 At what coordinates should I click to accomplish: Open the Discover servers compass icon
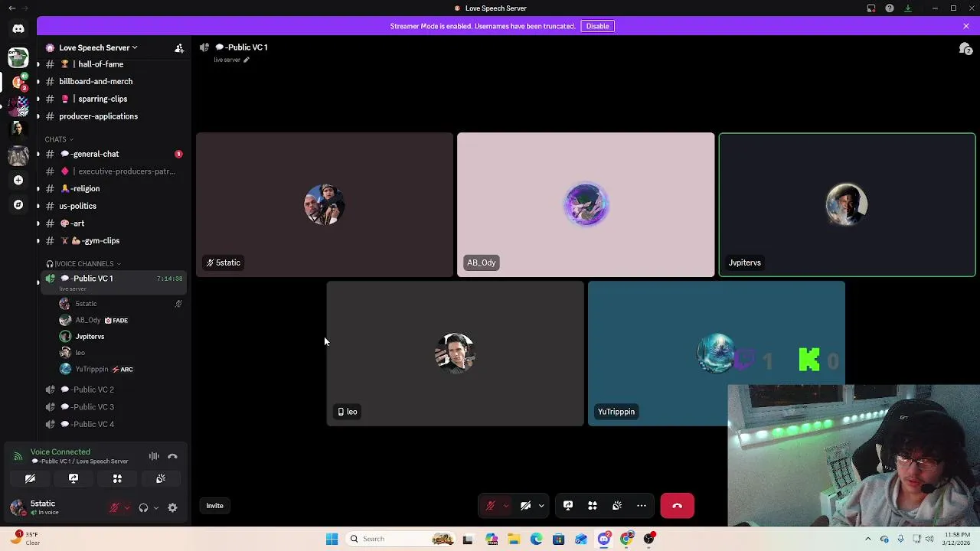click(18, 205)
